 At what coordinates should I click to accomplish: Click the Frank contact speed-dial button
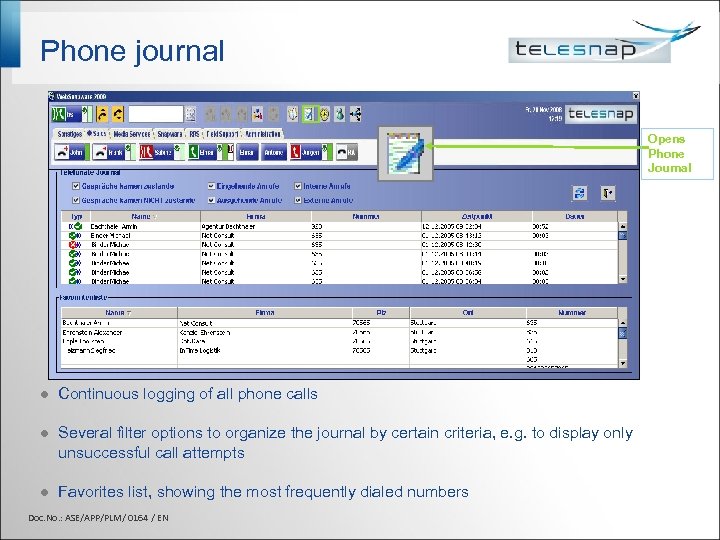point(113,152)
